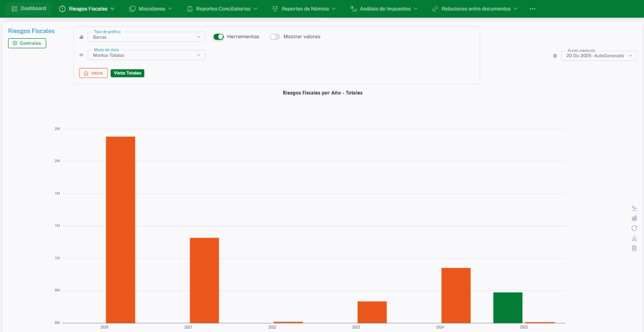This screenshot has height=332, width=644.
Task: Open the Tipo de gráfico dropdown
Action: (x=146, y=37)
